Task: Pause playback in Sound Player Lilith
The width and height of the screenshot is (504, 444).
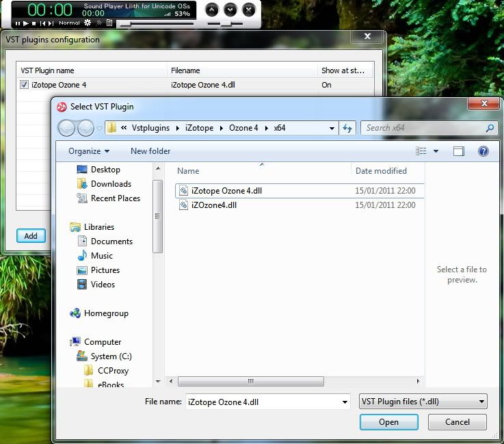Action: [x=17, y=23]
